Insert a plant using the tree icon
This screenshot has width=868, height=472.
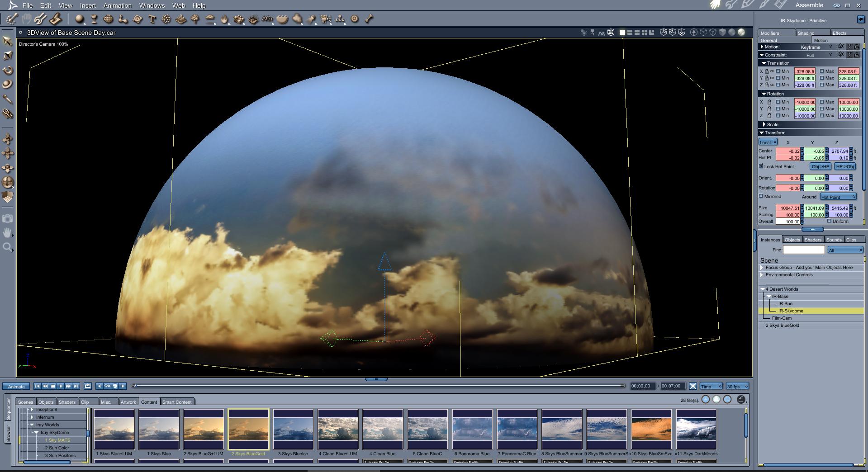pos(195,19)
